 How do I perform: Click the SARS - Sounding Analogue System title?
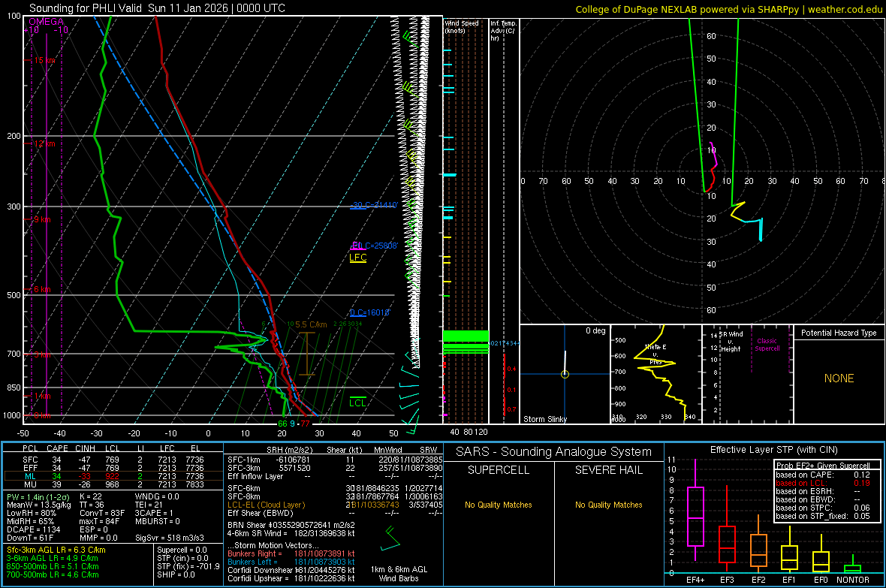point(553,452)
